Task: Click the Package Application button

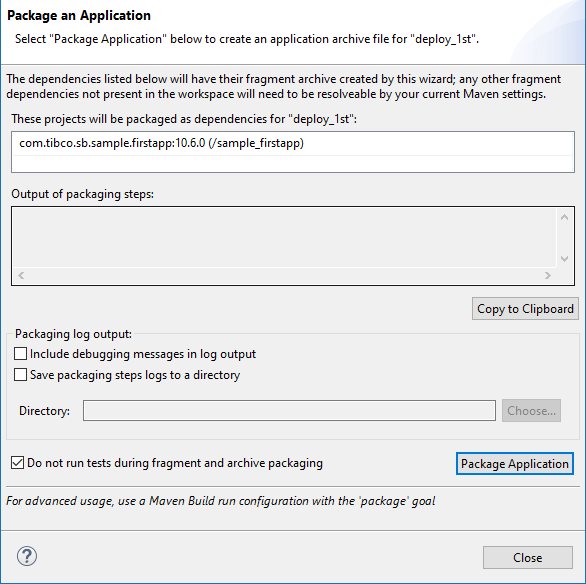Action: [515, 464]
